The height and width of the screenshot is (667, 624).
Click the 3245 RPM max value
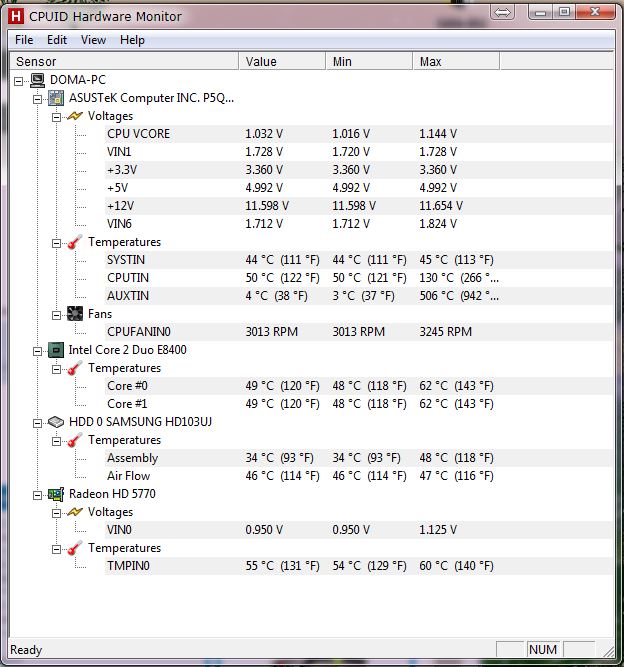click(445, 332)
